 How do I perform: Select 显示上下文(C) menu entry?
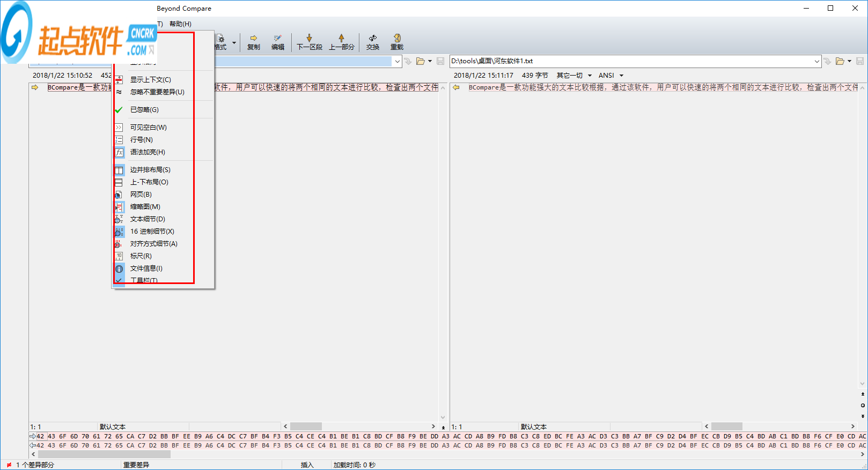click(150, 80)
